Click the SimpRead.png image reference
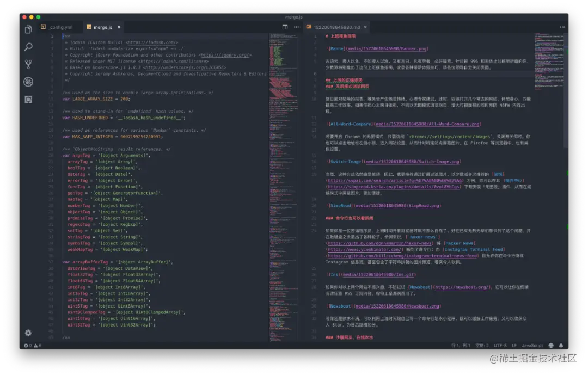Viewport: 588px width, 375px height. [x=383, y=206]
